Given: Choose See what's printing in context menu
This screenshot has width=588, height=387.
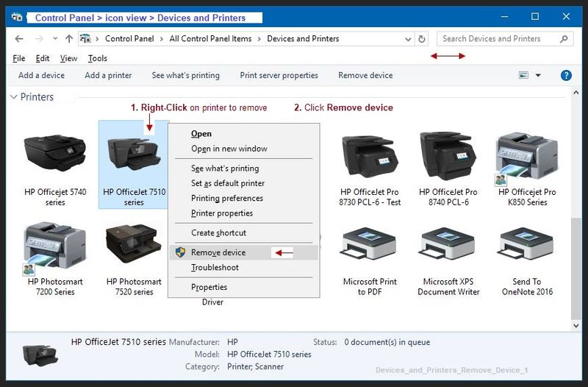Looking at the screenshot, I should click(x=244, y=168).
